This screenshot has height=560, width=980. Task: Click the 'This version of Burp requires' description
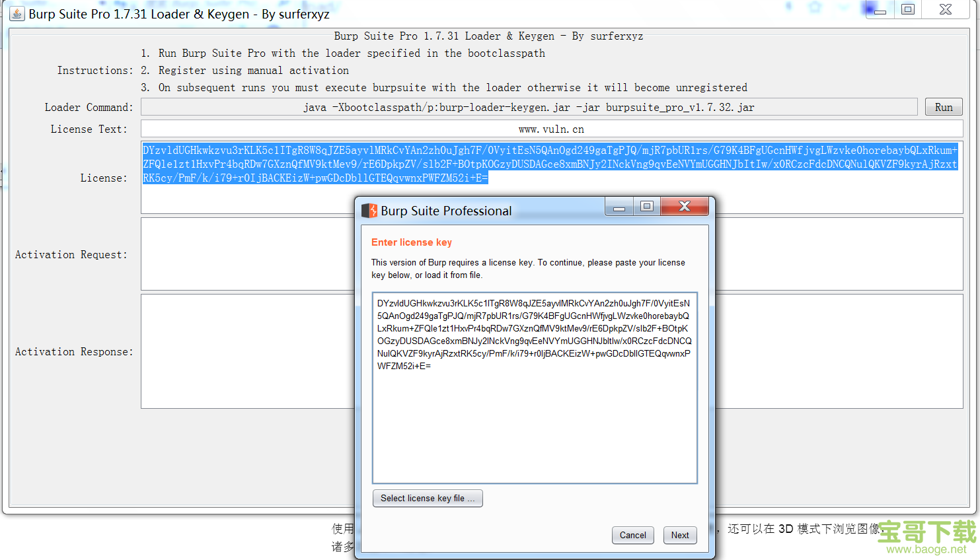point(528,269)
